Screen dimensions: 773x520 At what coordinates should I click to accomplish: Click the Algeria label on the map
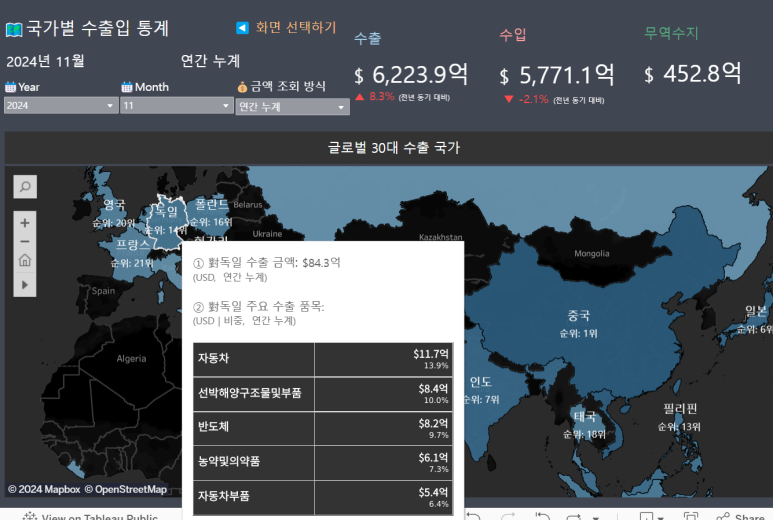click(131, 358)
